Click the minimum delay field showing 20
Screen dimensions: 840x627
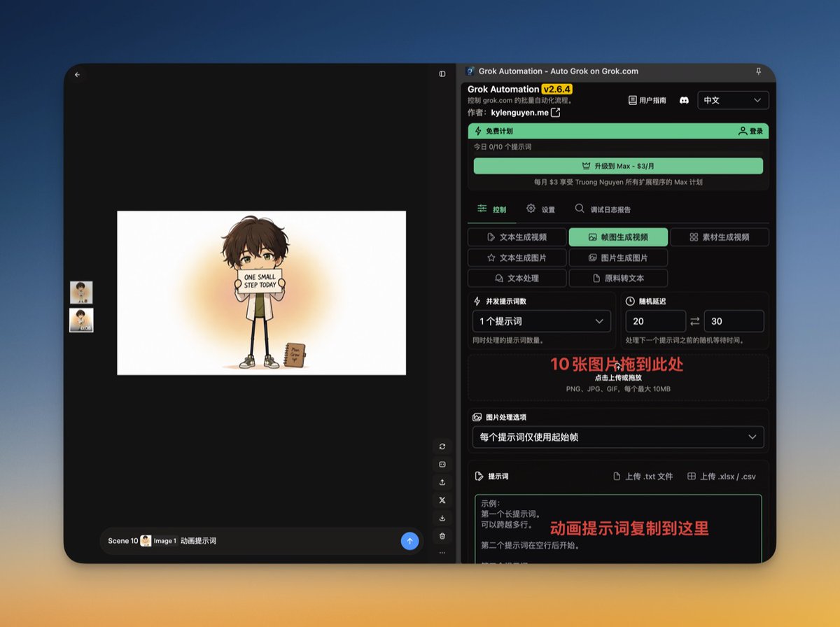(656, 321)
